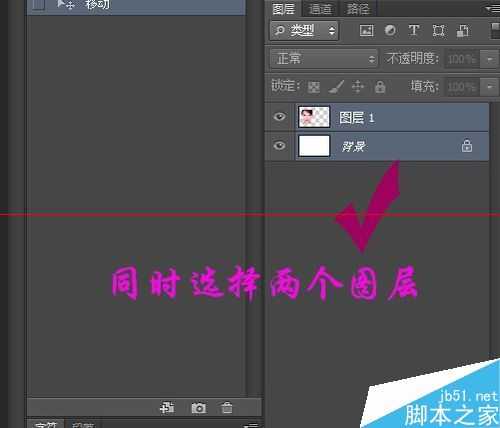This screenshot has width=500, height=428.
Task: Lock image pixels brush icon
Action: [x=336, y=87]
